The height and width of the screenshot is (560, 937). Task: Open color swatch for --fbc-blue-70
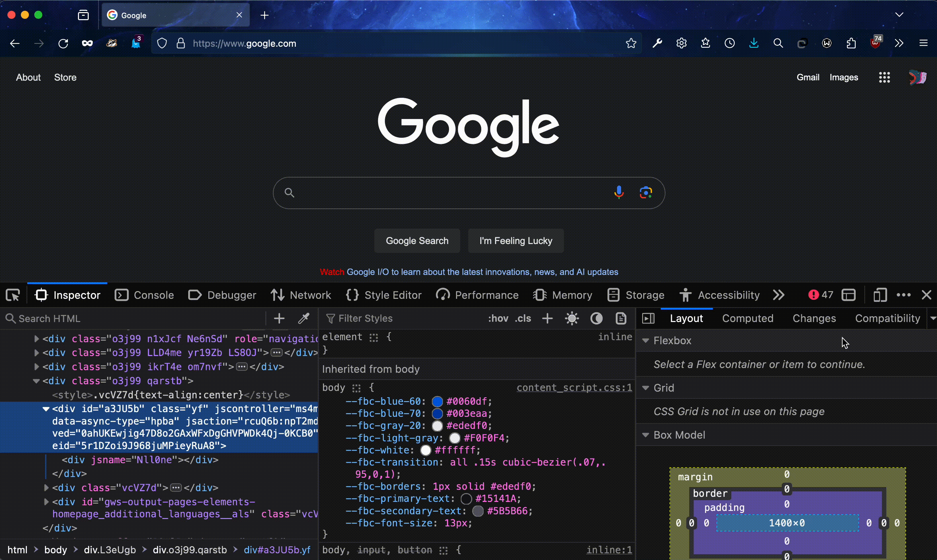pos(437,414)
